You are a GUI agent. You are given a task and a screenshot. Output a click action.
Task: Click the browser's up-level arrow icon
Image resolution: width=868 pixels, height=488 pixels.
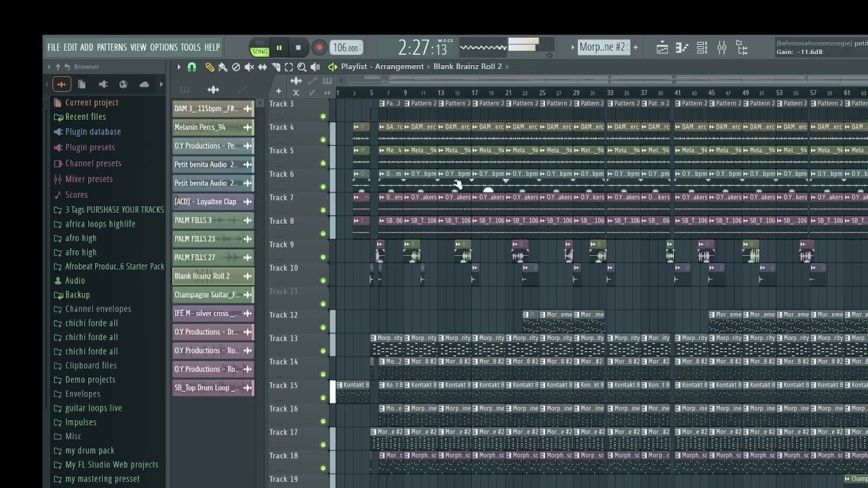click(58, 66)
